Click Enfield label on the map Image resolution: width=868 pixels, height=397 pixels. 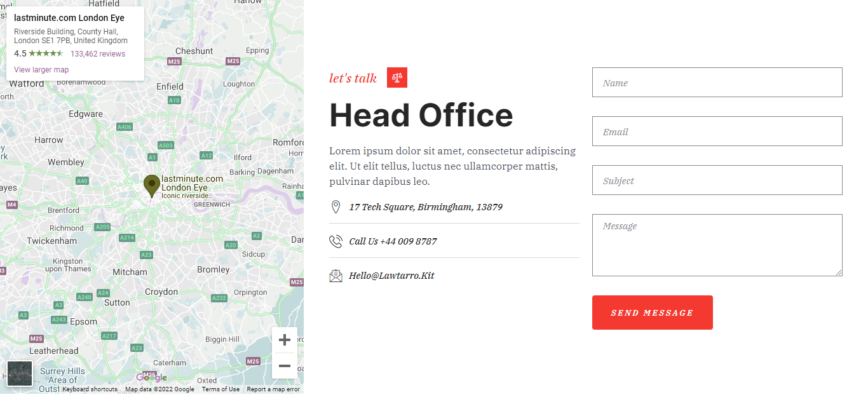pos(170,86)
